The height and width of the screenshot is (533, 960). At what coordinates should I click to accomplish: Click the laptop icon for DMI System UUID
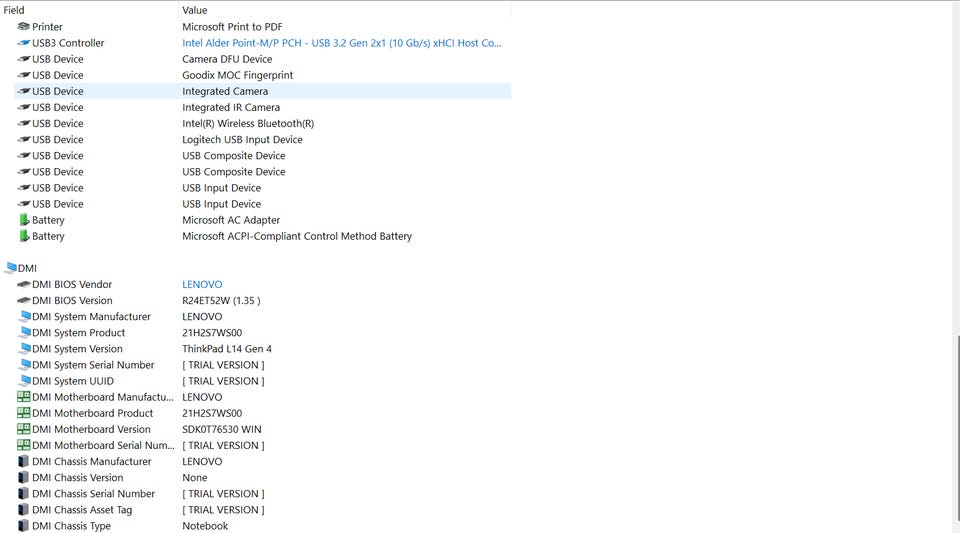pos(24,381)
